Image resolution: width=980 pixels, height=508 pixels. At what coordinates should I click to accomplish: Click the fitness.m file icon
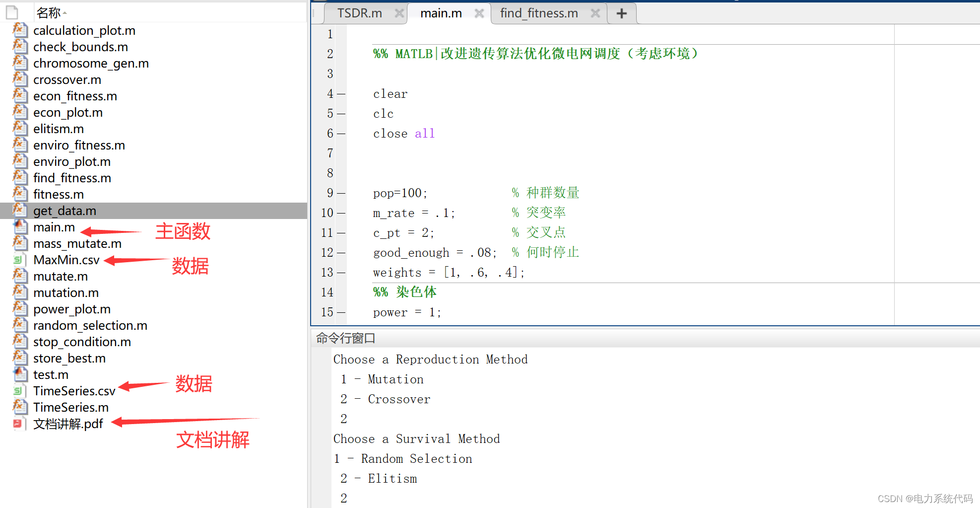[20, 194]
